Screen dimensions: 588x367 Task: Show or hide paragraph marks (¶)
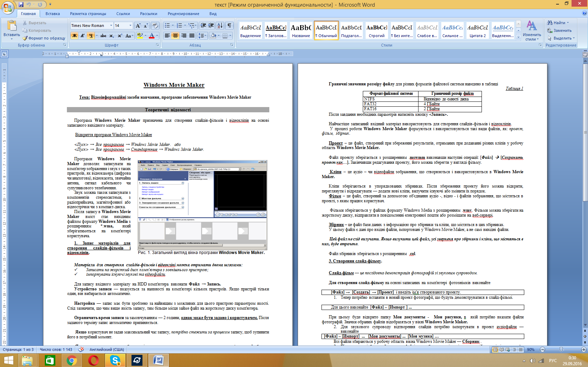(x=229, y=26)
